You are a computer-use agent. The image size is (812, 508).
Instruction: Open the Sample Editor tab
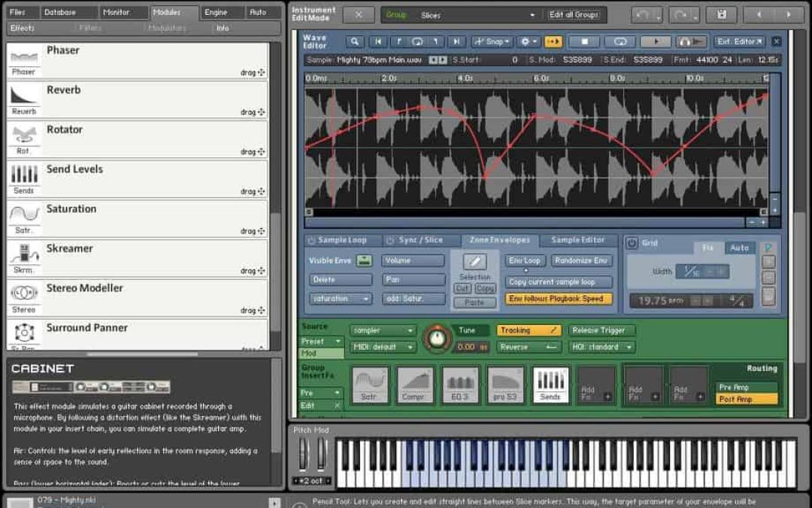tap(578, 240)
